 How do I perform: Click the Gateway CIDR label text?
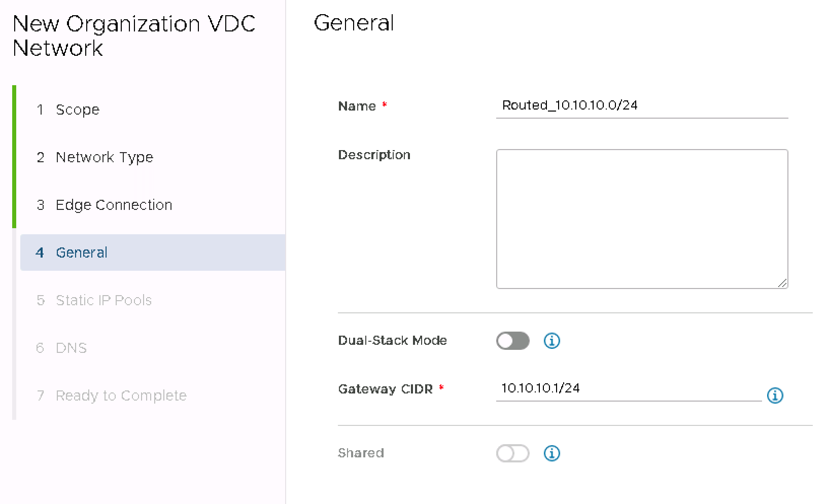pos(385,389)
